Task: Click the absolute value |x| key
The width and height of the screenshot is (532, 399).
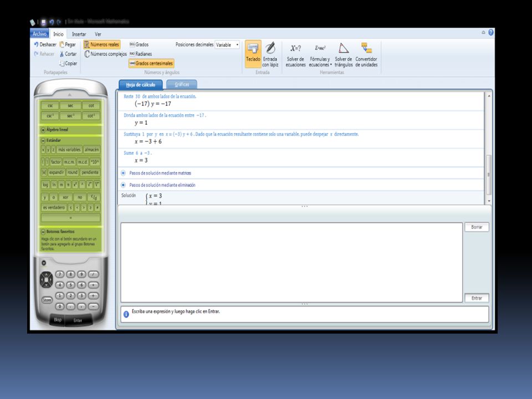Action: pyautogui.click(x=44, y=172)
